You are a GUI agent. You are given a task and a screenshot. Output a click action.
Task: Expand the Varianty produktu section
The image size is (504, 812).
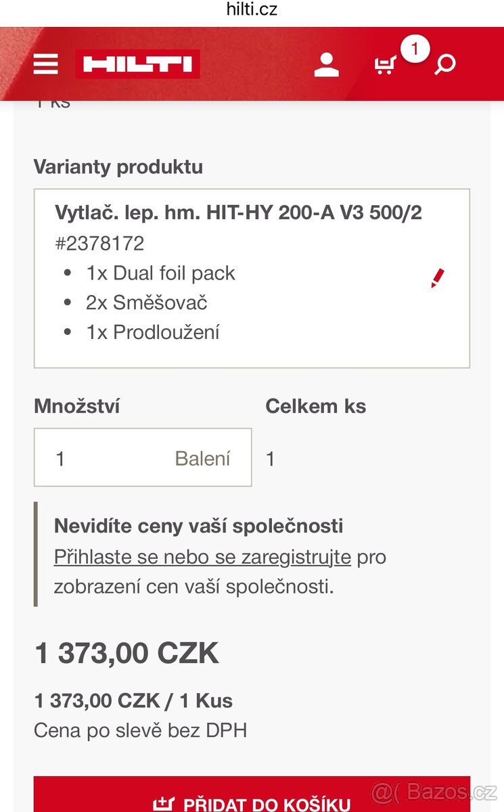point(119,167)
